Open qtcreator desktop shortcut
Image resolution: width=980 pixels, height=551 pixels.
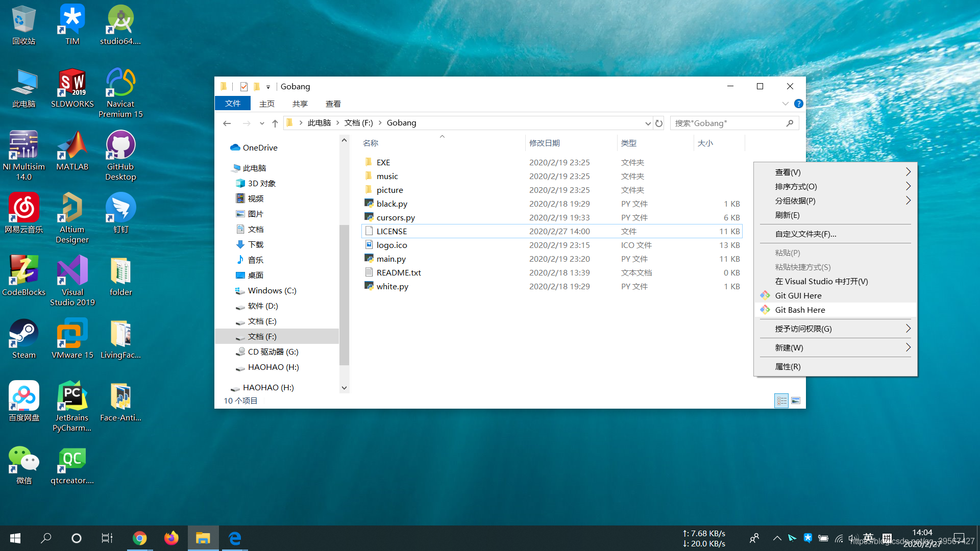point(72,465)
